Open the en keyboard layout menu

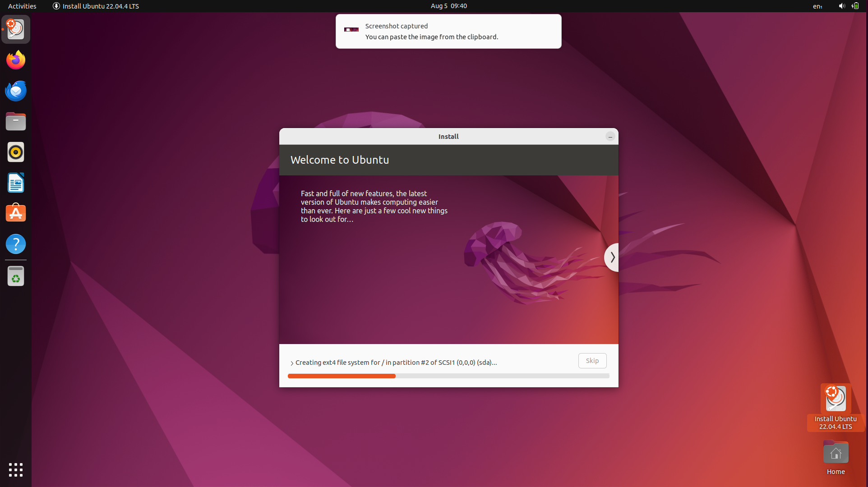817,6
